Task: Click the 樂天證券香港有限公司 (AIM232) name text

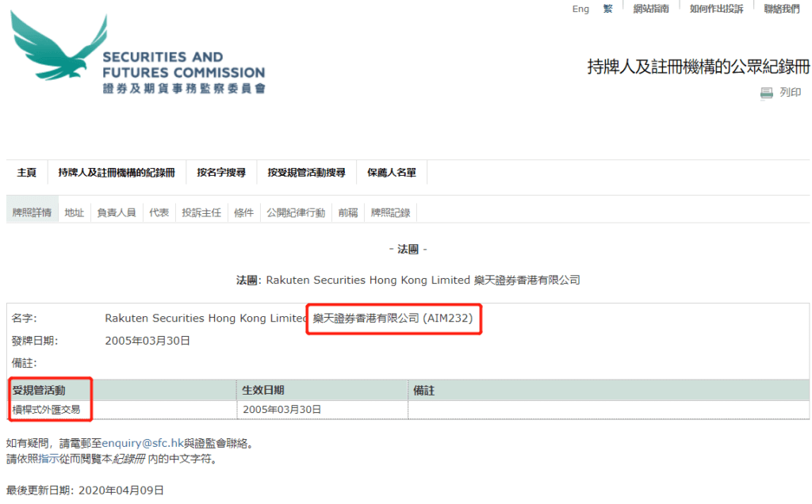Action: click(x=393, y=319)
